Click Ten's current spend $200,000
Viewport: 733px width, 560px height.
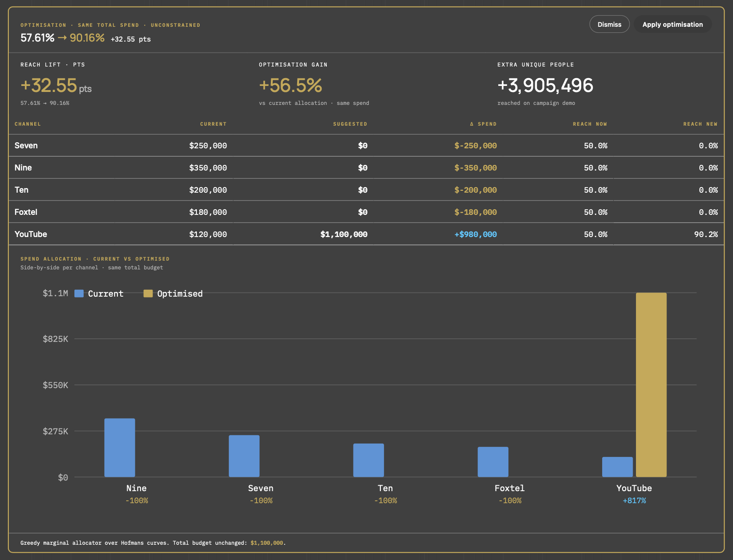(x=208, y=190)
